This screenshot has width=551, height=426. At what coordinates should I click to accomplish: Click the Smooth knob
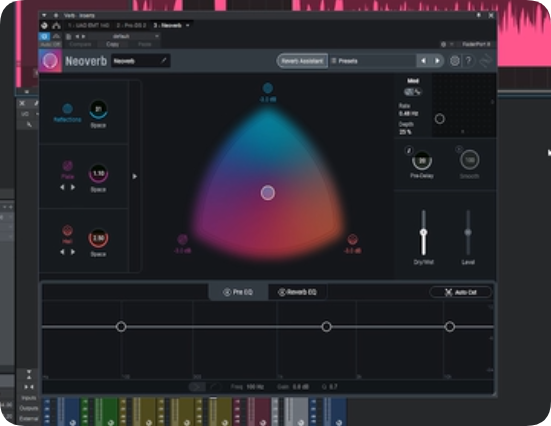point(469,160)
